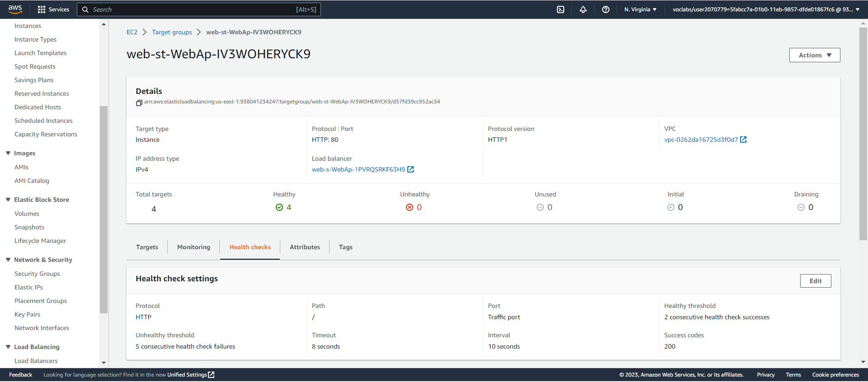Open Snapshots in the sidebar
The height and width of the screenshot is (382, 868).
[x=29, y=227]
